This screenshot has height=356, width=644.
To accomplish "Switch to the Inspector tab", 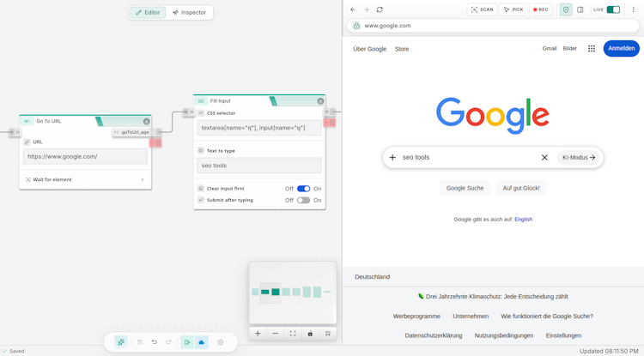I will [190, 13].
